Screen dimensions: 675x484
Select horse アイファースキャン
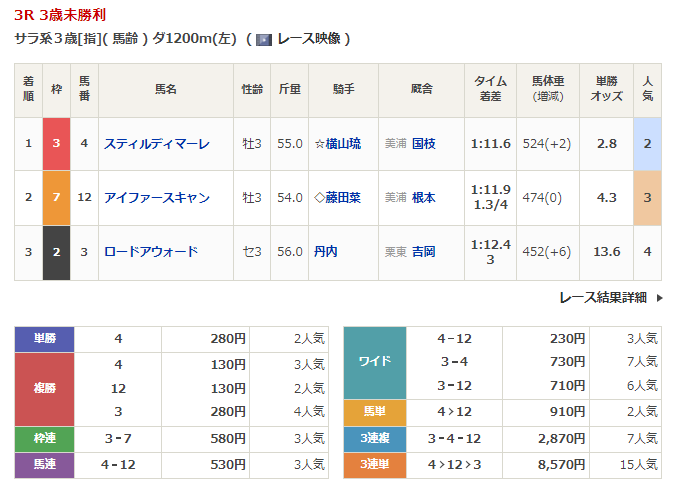[157, 198]
